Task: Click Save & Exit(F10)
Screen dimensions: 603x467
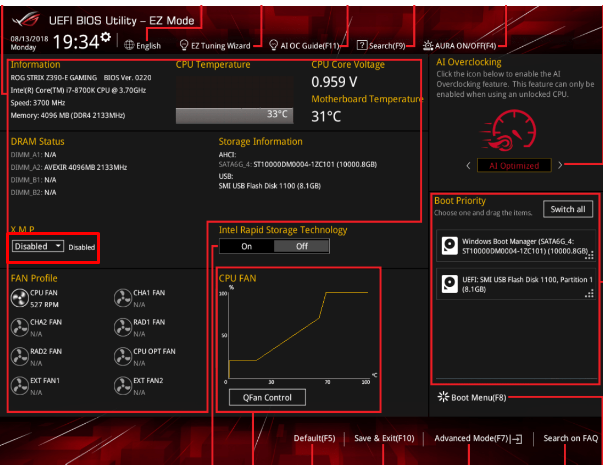Action: (384, 439)
